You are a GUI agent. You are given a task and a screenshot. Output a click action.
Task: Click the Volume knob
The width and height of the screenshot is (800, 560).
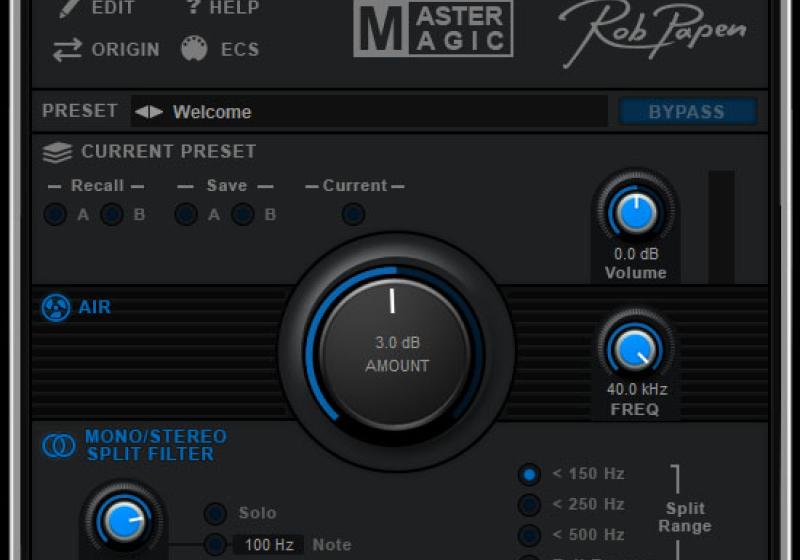(636, 211)
